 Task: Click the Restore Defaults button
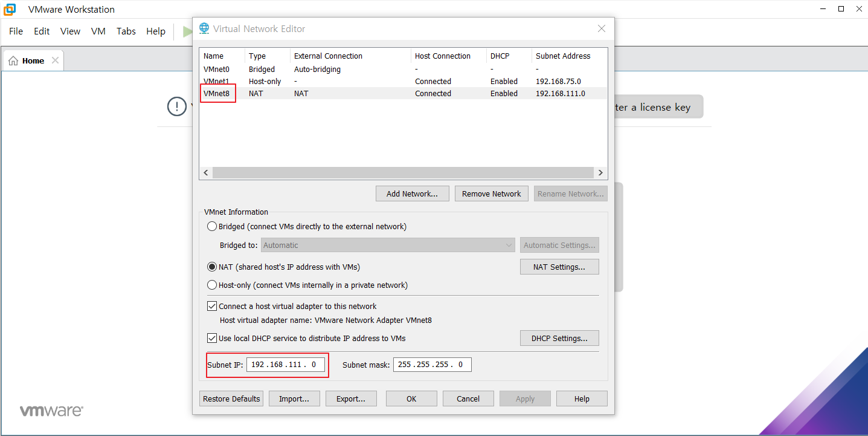pos(231,399)
